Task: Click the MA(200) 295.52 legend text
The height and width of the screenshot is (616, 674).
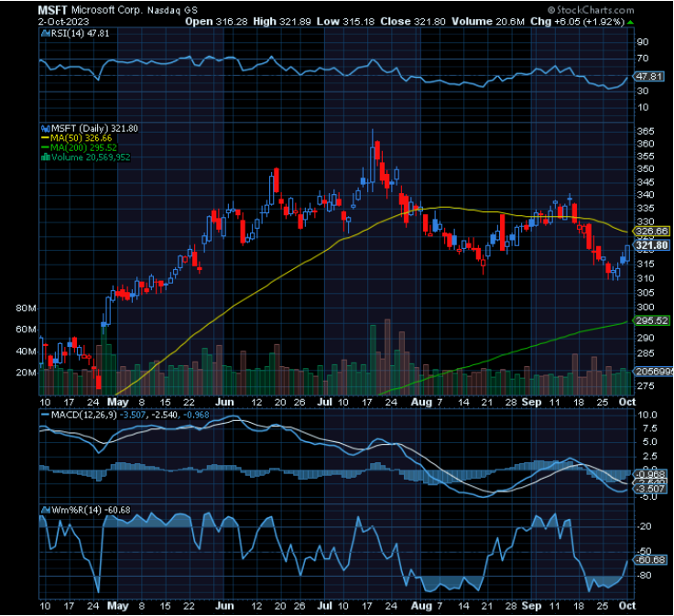Action: (x=83, y=147)
